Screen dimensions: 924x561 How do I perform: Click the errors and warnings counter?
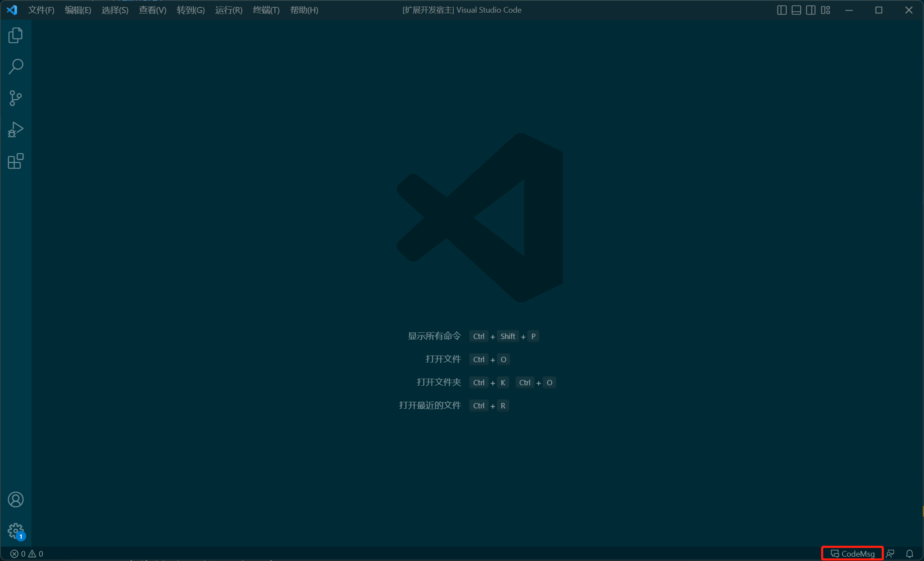coord(27,554)
